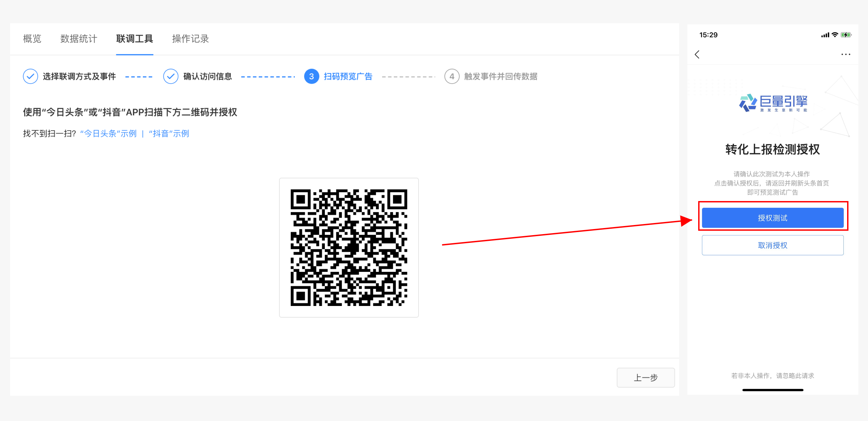Viewport: 868px width, 421px height.
Task: Click the Wi-Fi signal icon
Action: pos(835,35)
